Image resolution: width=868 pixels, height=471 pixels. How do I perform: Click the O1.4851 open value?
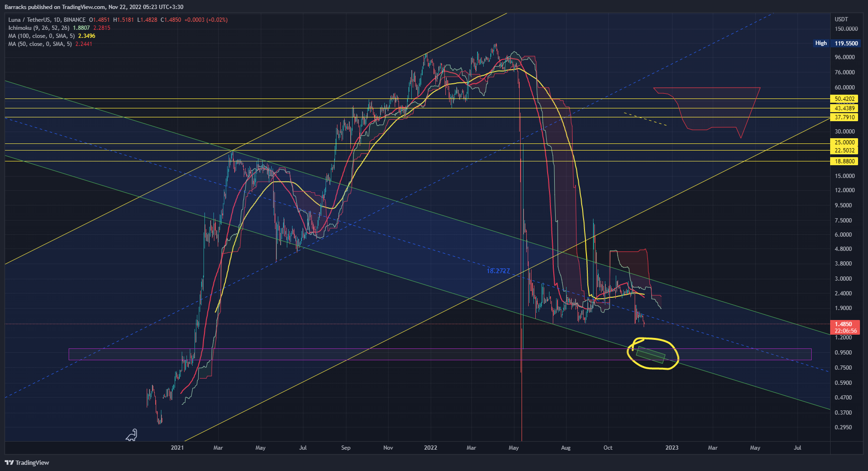coord(99,20)
